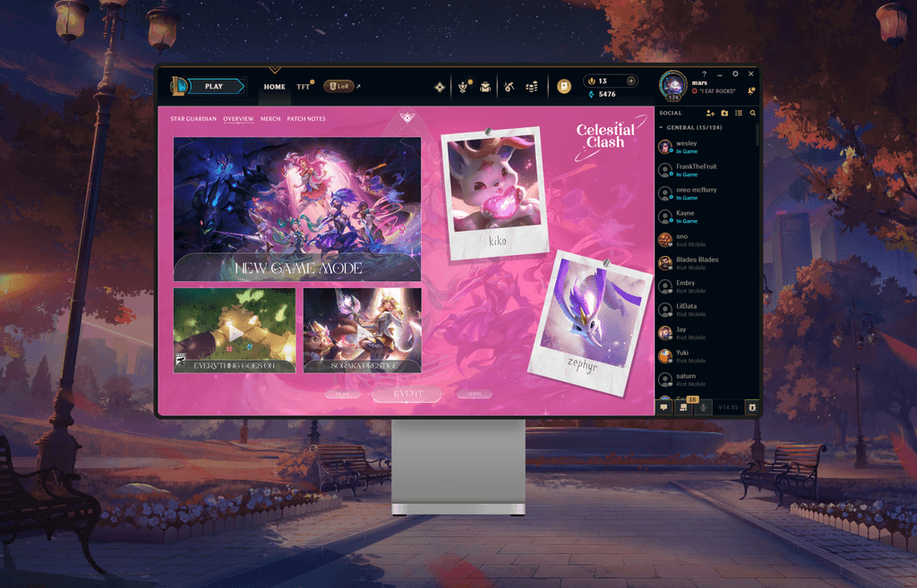The width and height of the screenshot is (917, 588).
Task: Open the trophy-shaped icon with notification dot
Action: coord(463,87)
